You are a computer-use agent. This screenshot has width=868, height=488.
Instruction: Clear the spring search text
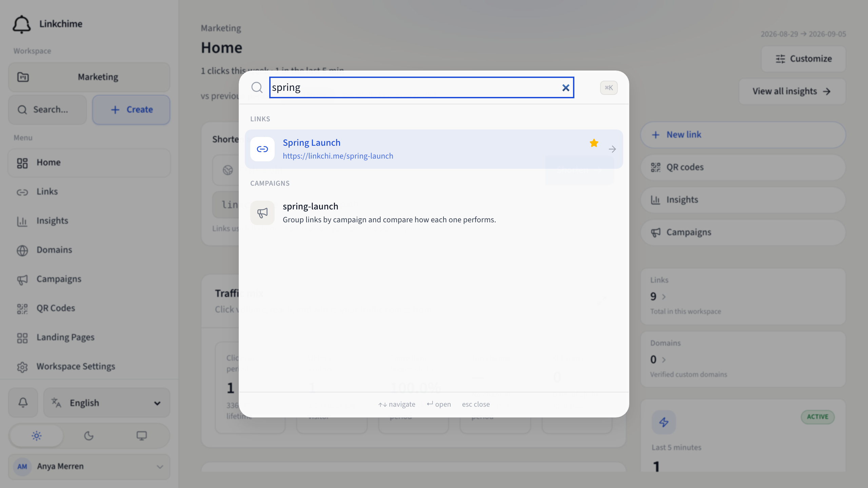pos(566,88)
